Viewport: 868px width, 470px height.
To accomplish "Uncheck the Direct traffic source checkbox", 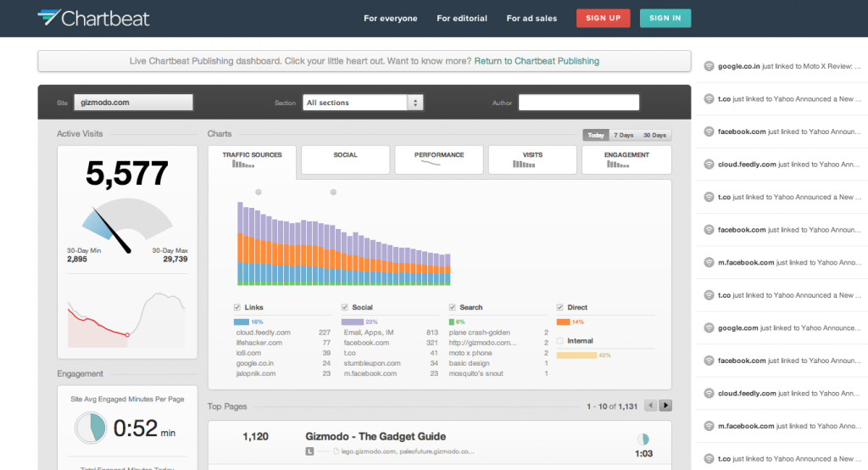I will [x=559, y=307].
